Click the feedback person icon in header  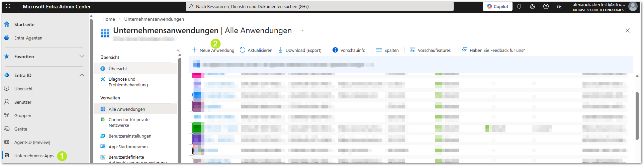559,6
